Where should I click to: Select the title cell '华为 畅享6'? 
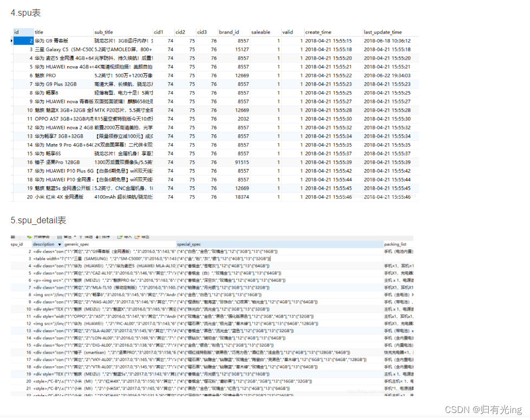(63, 93)
